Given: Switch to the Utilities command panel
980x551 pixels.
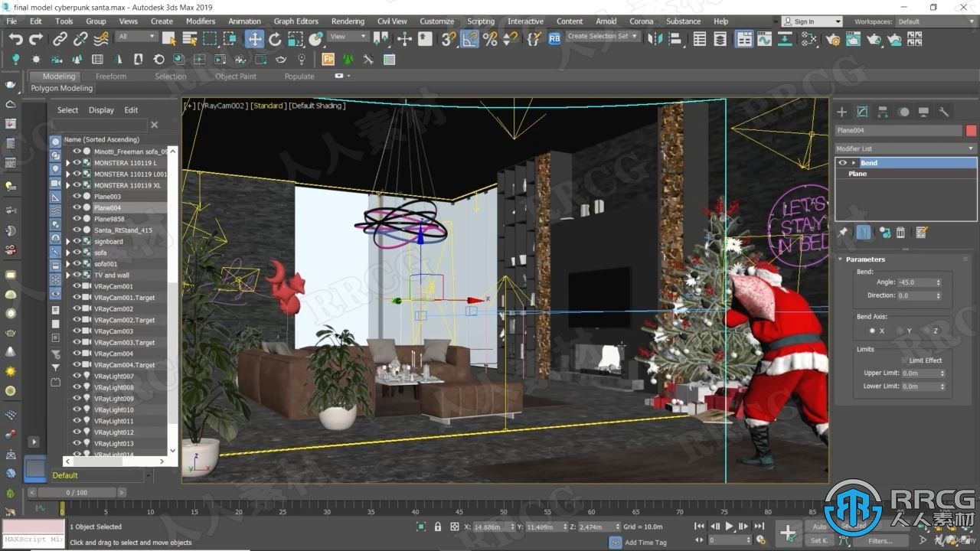Looking at the screenshot, I should (x=944, y=112).
